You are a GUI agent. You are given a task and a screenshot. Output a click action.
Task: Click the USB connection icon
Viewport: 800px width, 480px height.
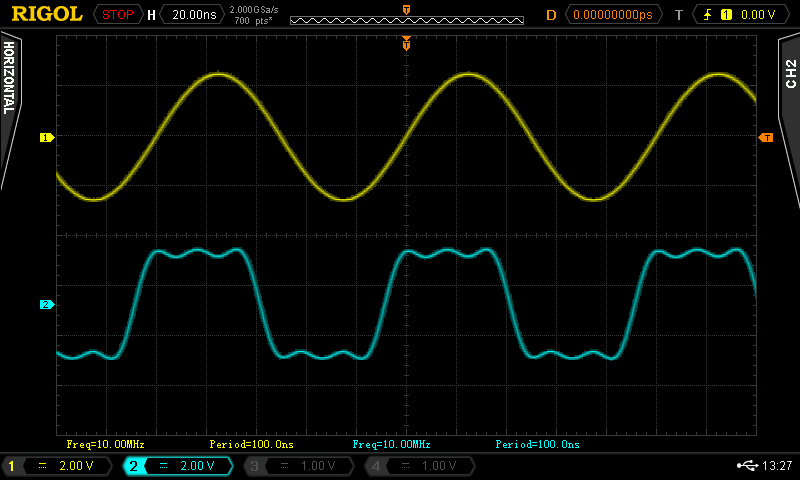point(747,465)
